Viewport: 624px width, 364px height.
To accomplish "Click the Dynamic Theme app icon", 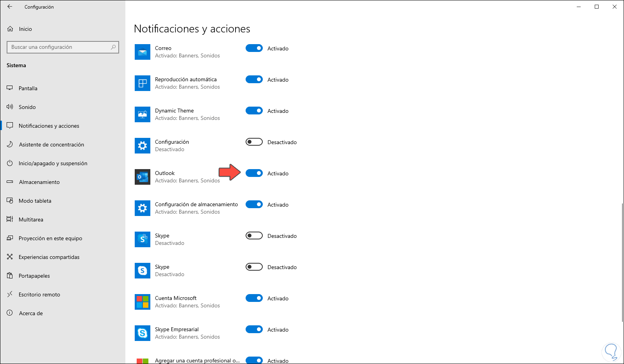I will click(x=143, y=114).
